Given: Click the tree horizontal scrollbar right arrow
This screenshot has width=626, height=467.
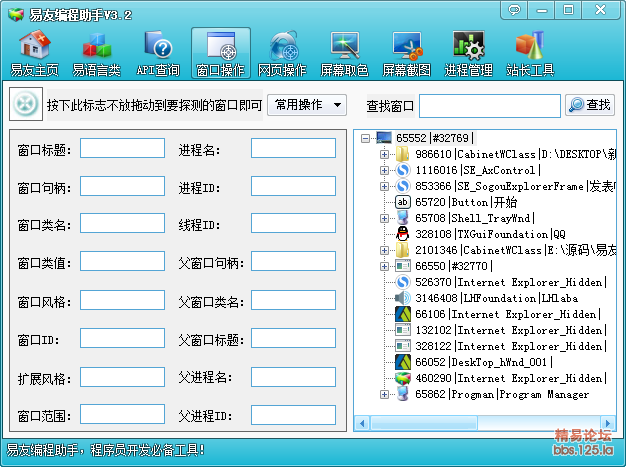Looking at the screenshot, I should tap(608, 423).
